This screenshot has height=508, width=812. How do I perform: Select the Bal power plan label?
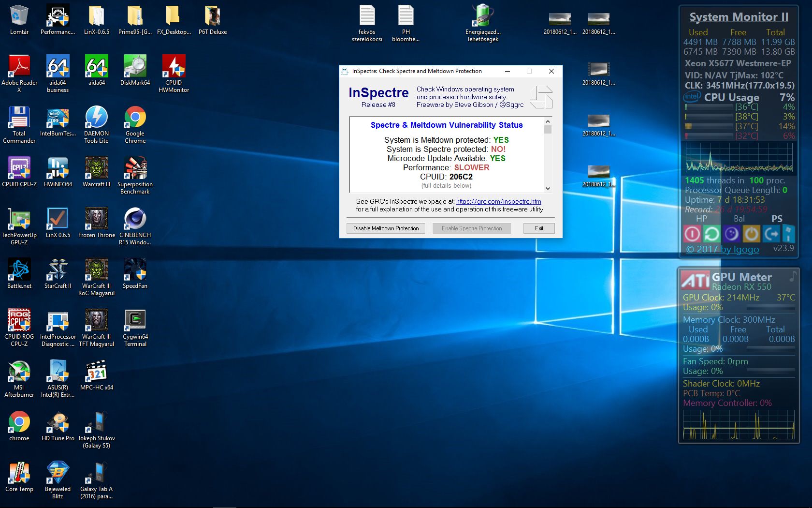pos(739,219)
